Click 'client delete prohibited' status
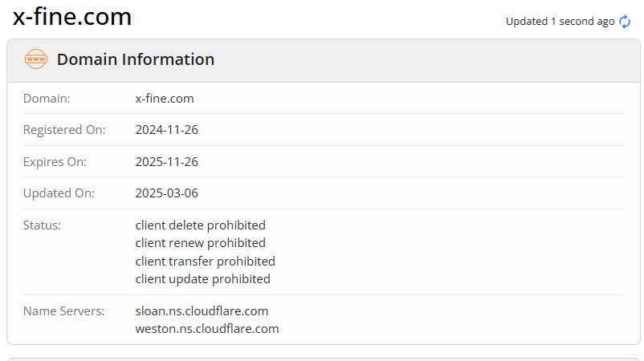The width and height of the screenshot is (644, 361). tap(201, 225)
